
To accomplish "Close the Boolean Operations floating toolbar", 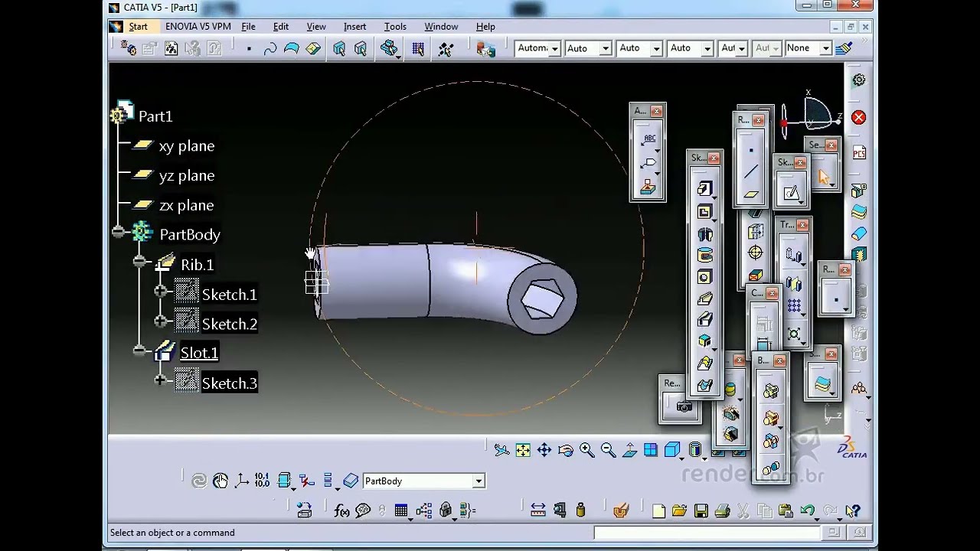I will [779, 360].
